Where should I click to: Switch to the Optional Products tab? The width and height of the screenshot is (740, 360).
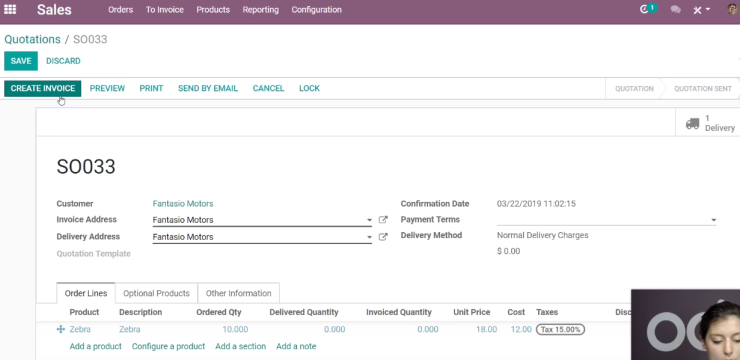[156, 293]
